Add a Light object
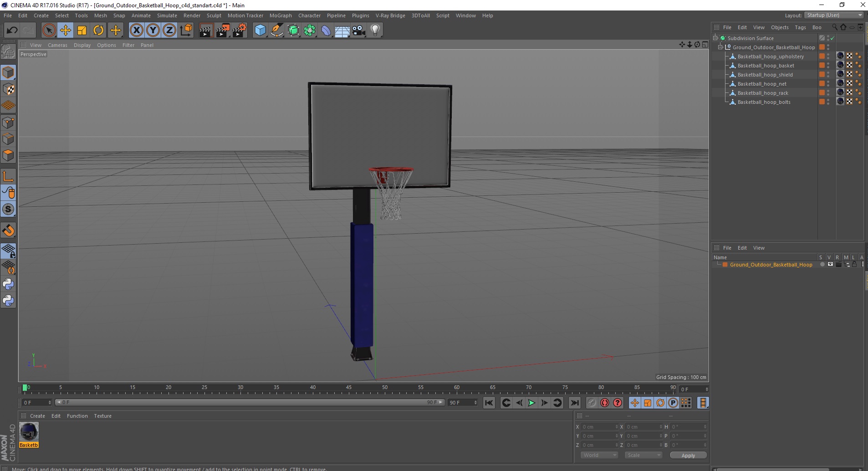 pos(375,31)
